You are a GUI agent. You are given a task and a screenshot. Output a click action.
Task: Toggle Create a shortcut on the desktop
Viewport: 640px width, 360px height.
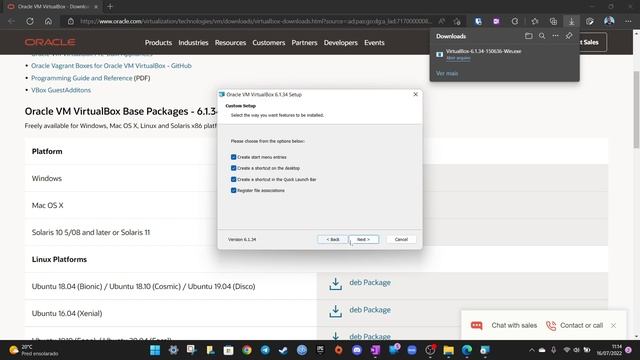tap(233, 168)
